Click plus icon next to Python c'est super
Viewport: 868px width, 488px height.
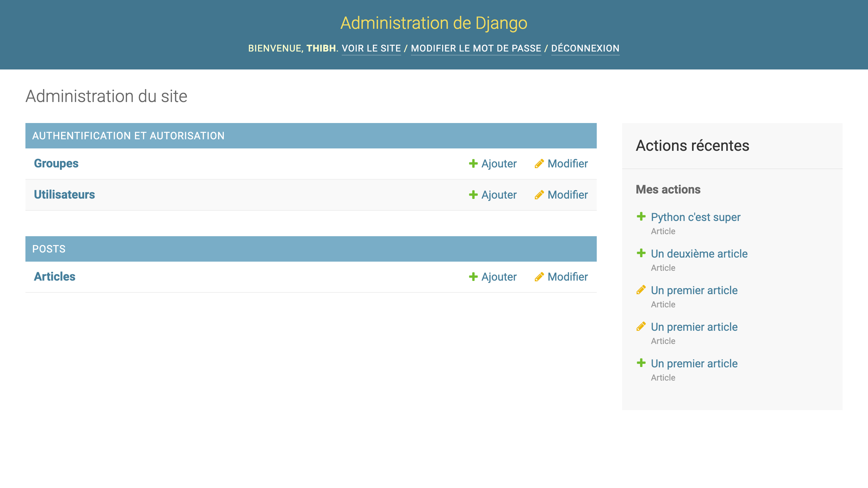pyautogui.click(x=641, y=217)
